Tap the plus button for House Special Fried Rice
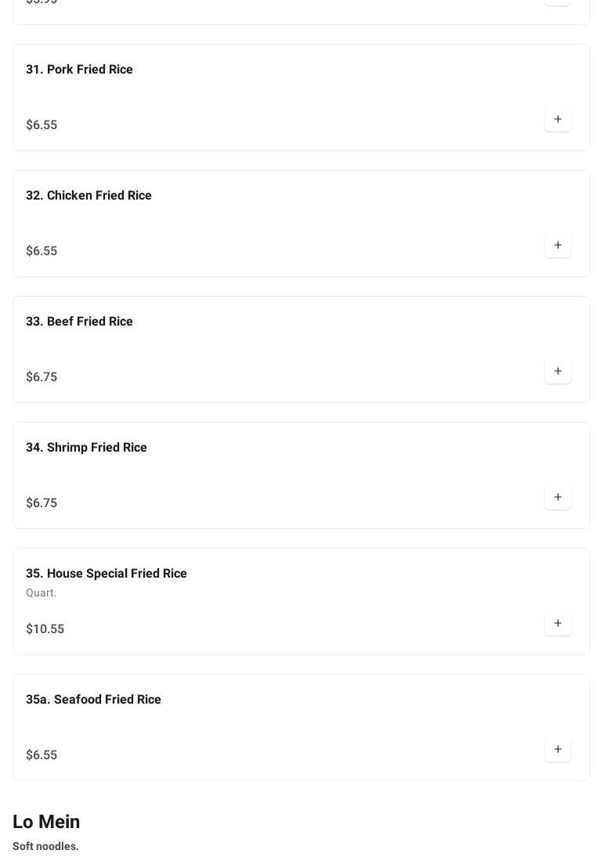 tap(558, 624)
